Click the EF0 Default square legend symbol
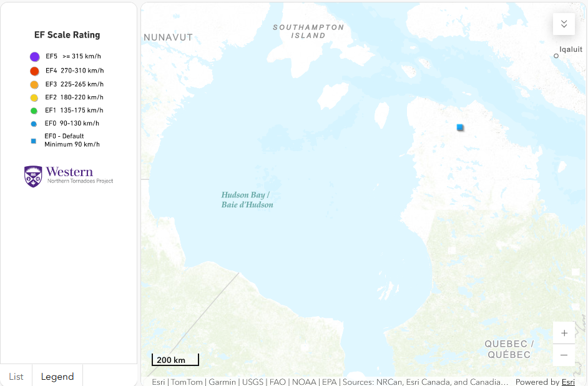 click(x=33, y=141)
